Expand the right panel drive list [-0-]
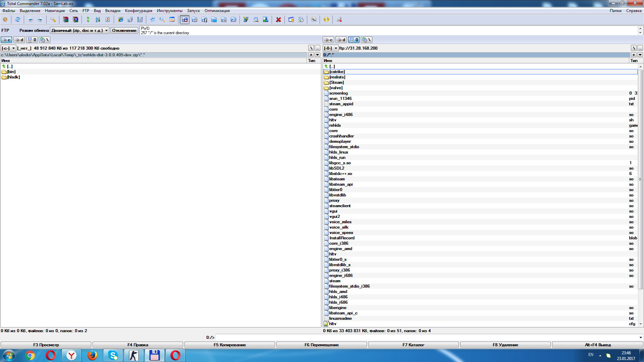 pyautogui.click(x=331, y=48)
